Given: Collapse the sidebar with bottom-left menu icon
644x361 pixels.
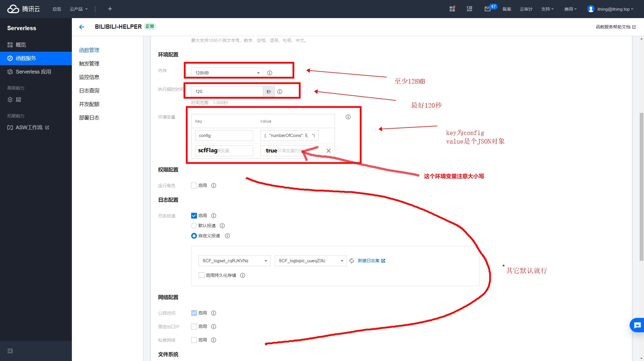Looking at the screenshot, I should [x=10, y=351].
